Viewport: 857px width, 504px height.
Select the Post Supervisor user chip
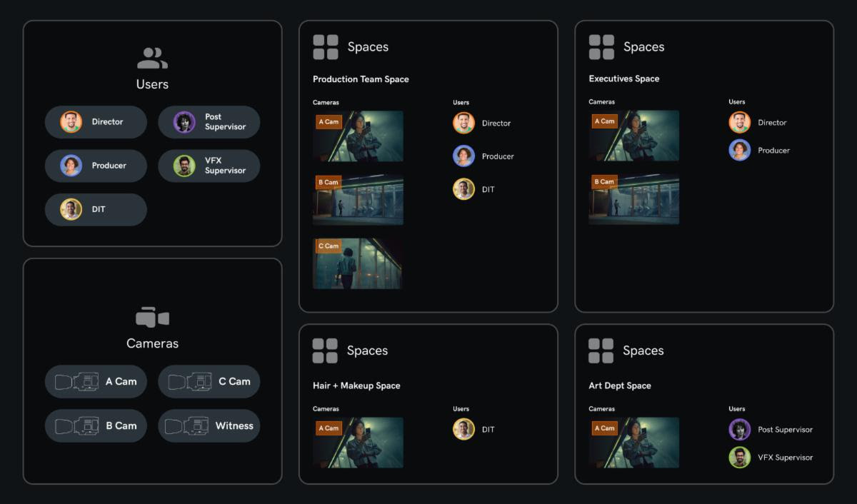[209, 122]
